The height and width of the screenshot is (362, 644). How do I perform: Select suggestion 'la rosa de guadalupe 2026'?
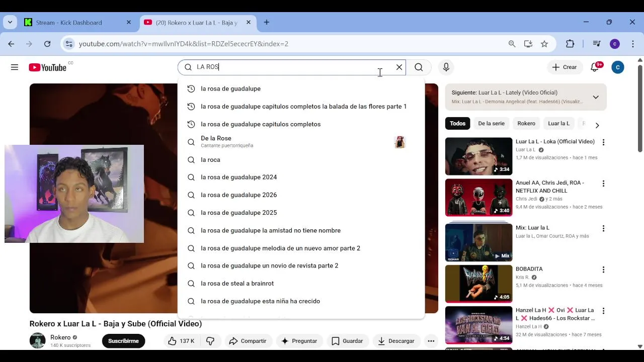(x=301, y=195)
